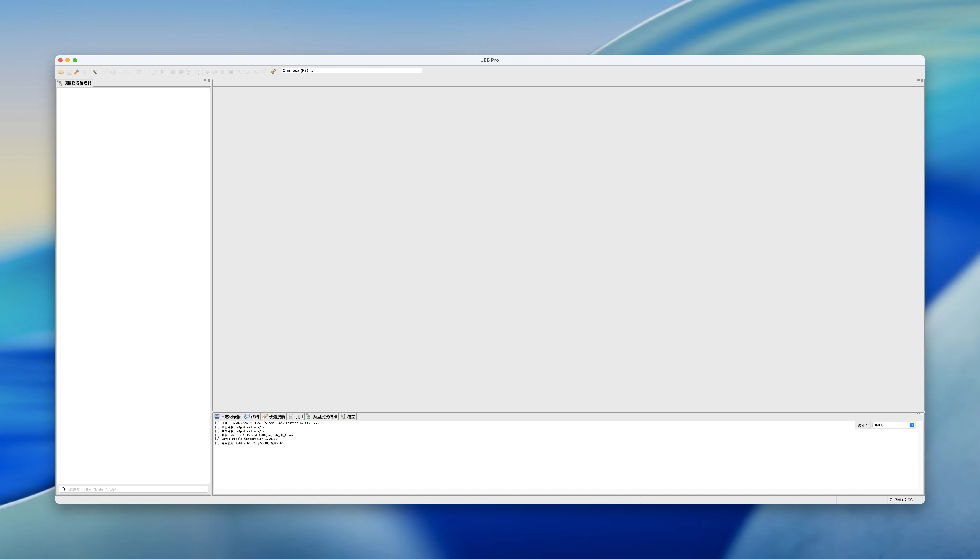Open the wrench options tool

77,72
